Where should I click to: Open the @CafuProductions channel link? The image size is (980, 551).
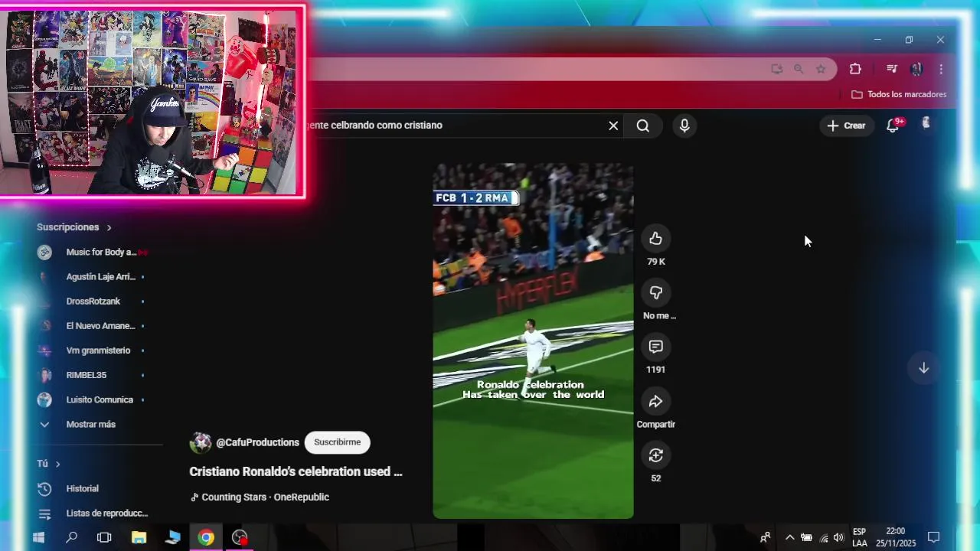[x=257, y=442]
